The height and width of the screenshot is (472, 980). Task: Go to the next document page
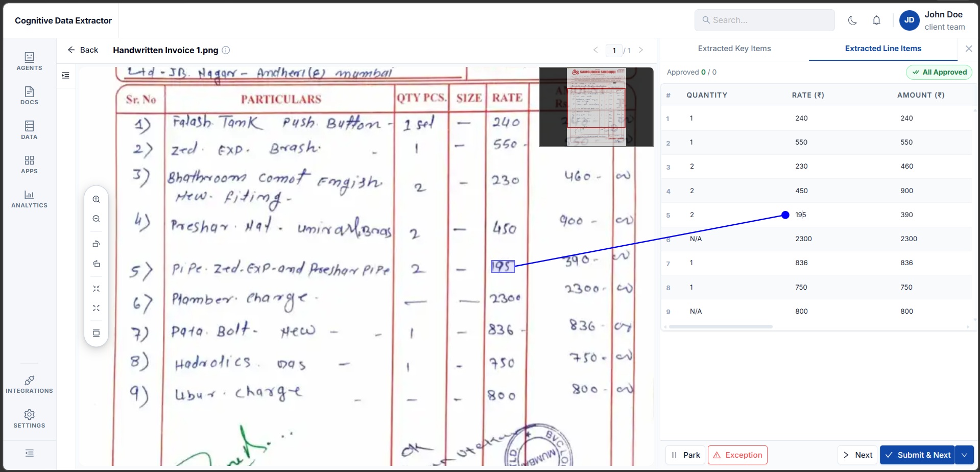coord(641,50)
